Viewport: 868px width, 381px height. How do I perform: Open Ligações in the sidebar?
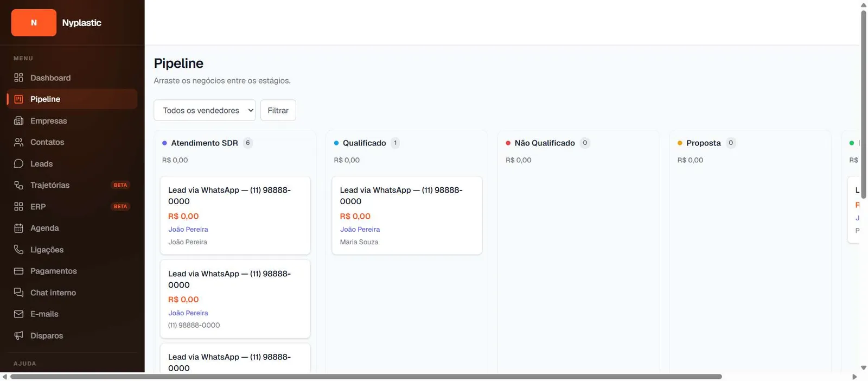(x=72, y=250)
